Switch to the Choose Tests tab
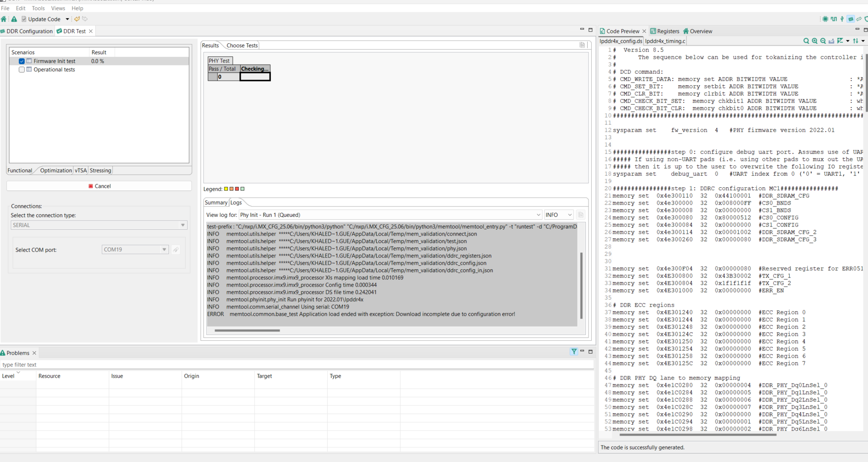The width and height of the screenshot is (868, 462). pyautogui.click(x=242, y=46)
